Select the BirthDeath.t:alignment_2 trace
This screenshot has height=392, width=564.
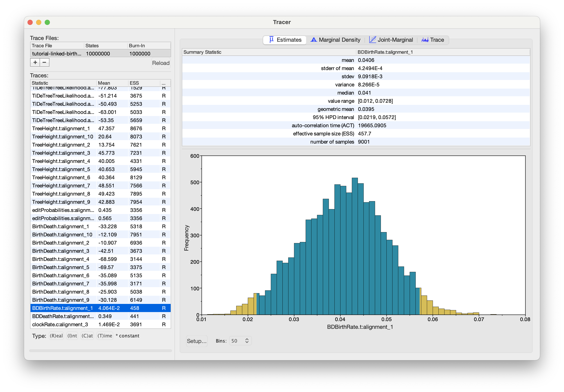tap(100, 243)
